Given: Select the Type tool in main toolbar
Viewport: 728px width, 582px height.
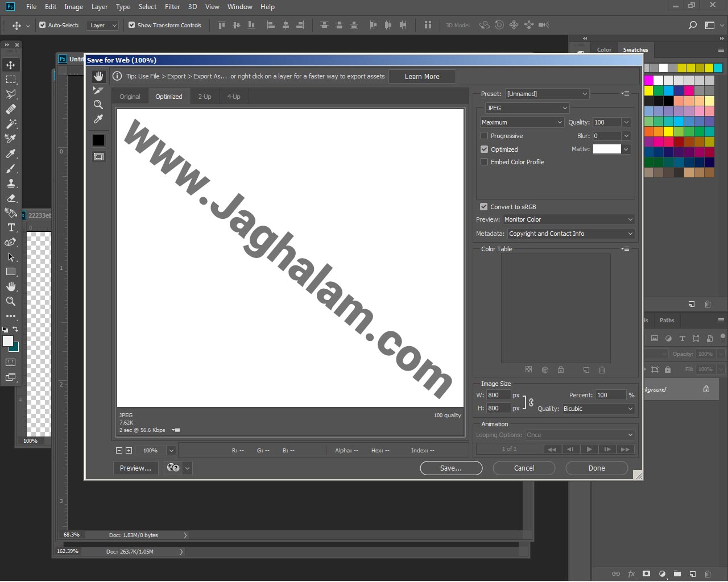Looking at the screenshot, I should pyautogui.click(x=11, y=227).
